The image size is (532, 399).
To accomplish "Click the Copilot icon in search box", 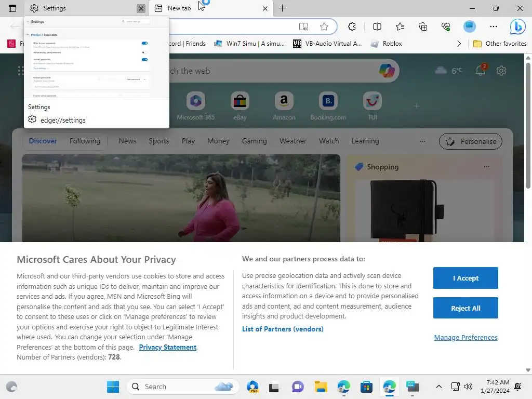I will [387, 71].
